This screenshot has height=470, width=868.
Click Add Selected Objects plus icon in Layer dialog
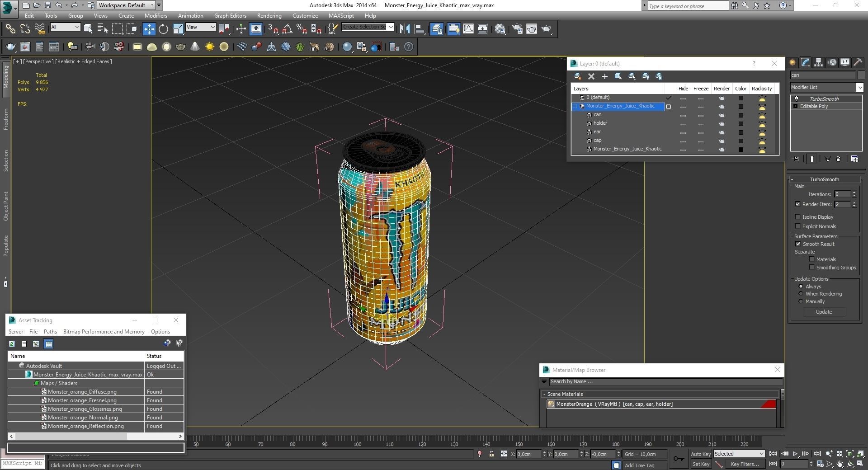click(x=604, y=76)
